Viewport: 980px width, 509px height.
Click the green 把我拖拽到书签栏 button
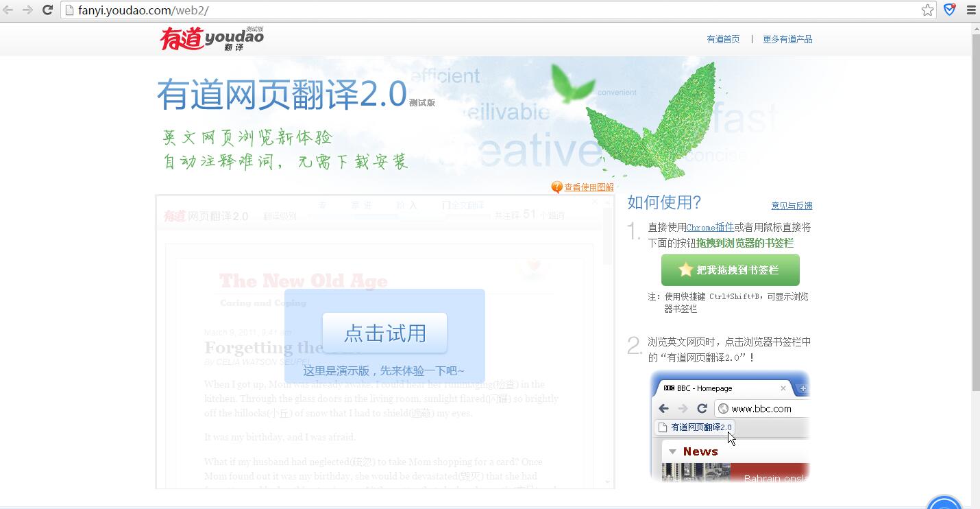point(730,270)
